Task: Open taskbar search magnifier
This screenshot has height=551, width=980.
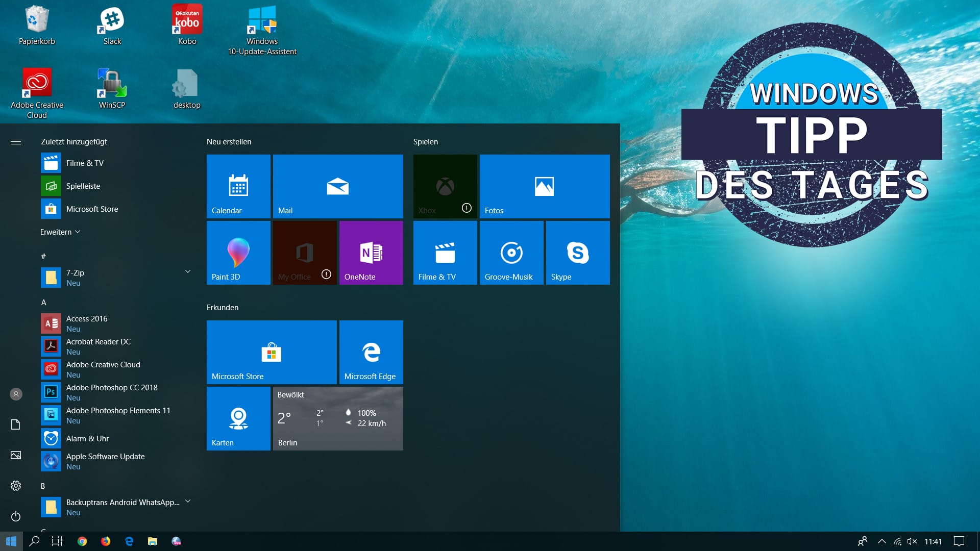Action: tap(34, 541)
